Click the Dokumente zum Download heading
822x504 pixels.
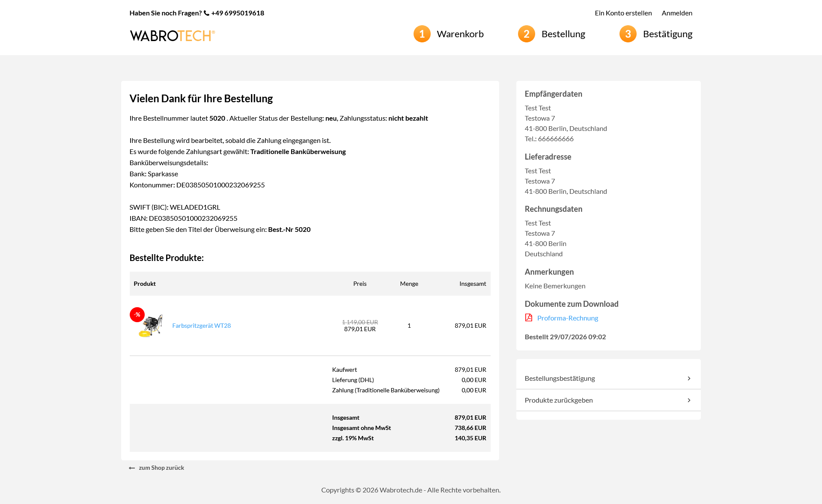pyautogui.click(x=571, y=304)
